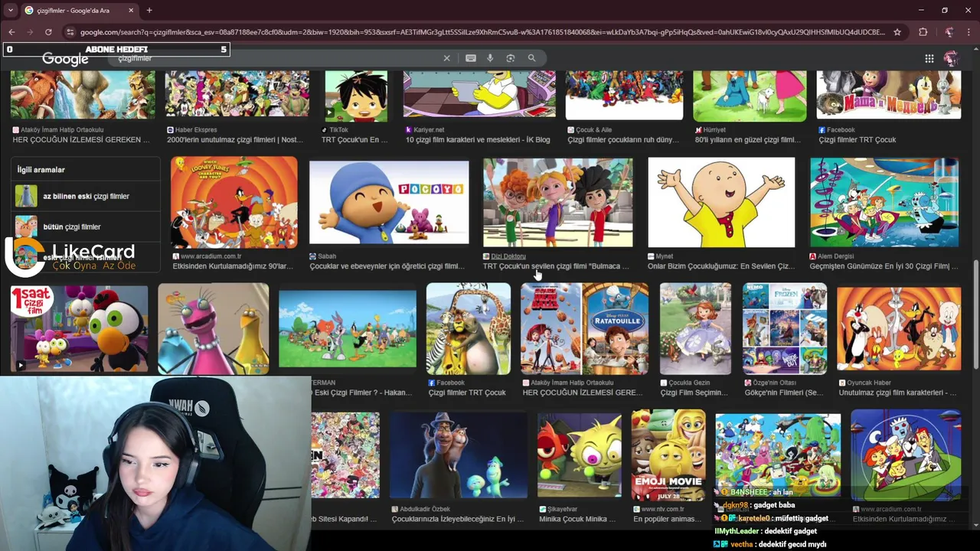Viewport: 980px width, 551px height.
Task: Select the çizgifilmler - Google'da Ara tab
Action: pyautogui.click(x=80, y=10)
